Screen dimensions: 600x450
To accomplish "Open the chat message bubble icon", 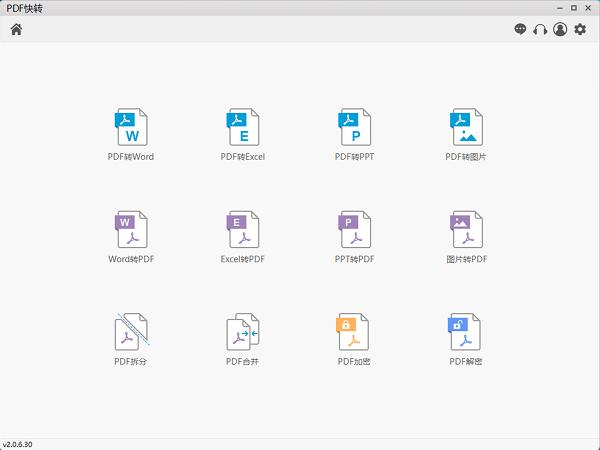I will pyautogui.click(x=520, y=30).
